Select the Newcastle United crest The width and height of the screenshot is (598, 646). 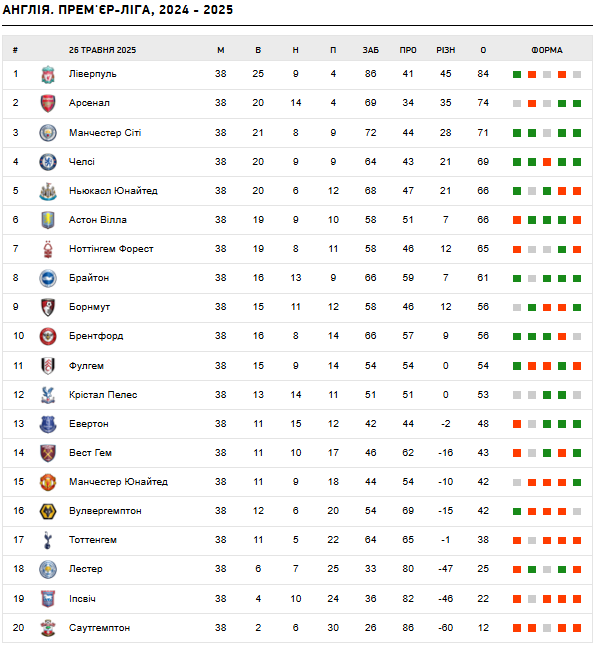point(48,191)
